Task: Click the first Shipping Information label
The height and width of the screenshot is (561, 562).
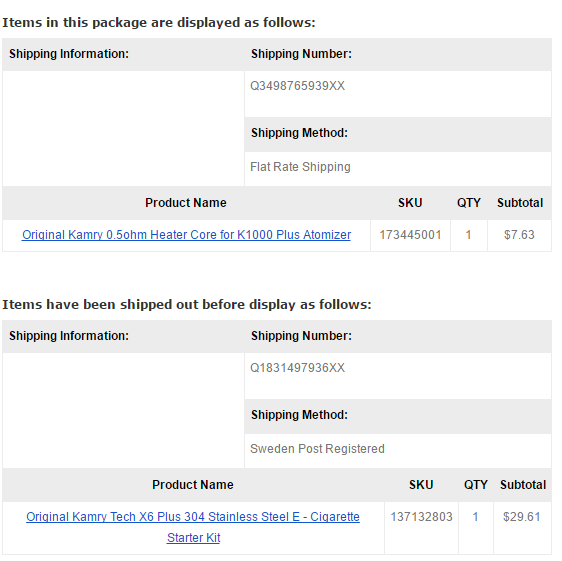Action: click(x=69, y=54)
